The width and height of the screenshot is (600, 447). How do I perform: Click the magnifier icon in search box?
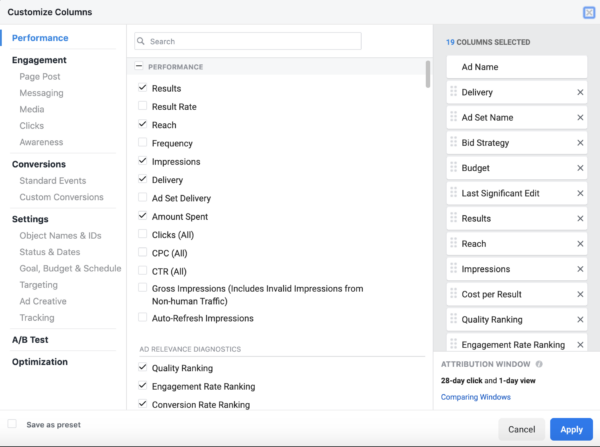(141, 41)
